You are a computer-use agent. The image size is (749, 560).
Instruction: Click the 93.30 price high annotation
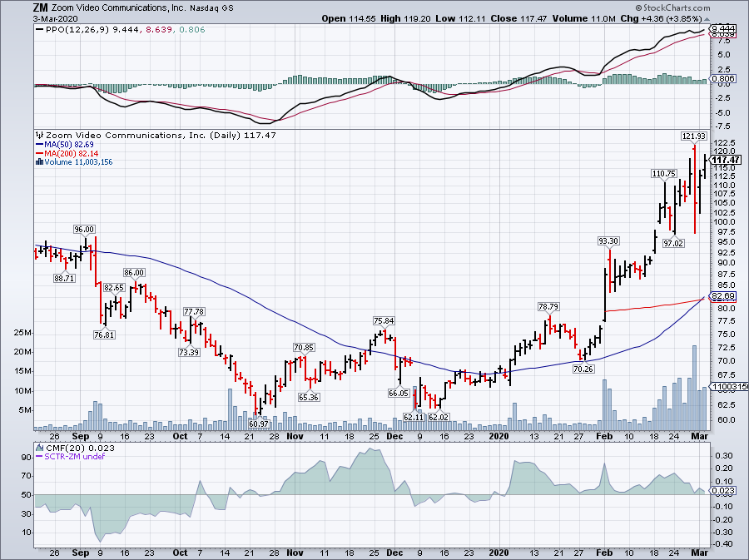click(x=608, y=241)
